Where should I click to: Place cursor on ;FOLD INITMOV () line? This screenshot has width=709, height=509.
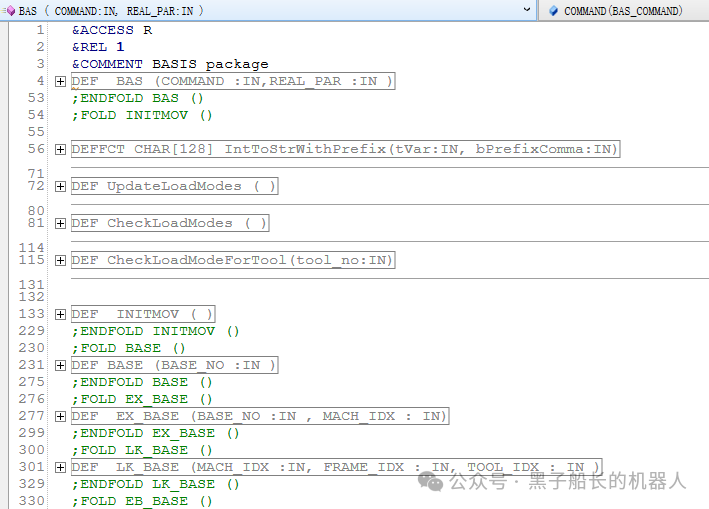click(142, 115)
